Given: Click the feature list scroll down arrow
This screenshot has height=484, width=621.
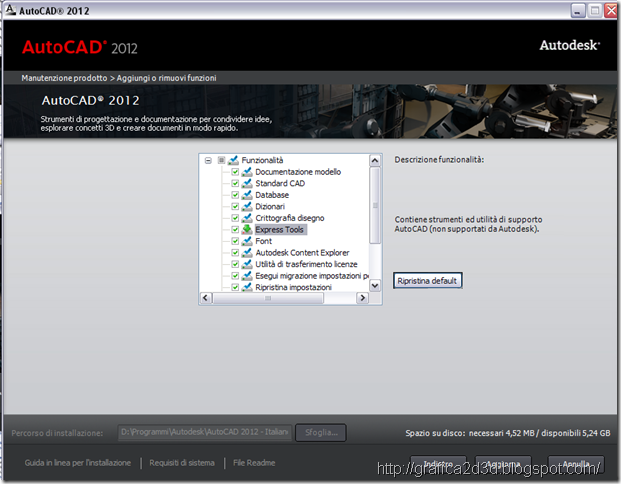Looking at the screenshot, I should [x=375, y=285].
